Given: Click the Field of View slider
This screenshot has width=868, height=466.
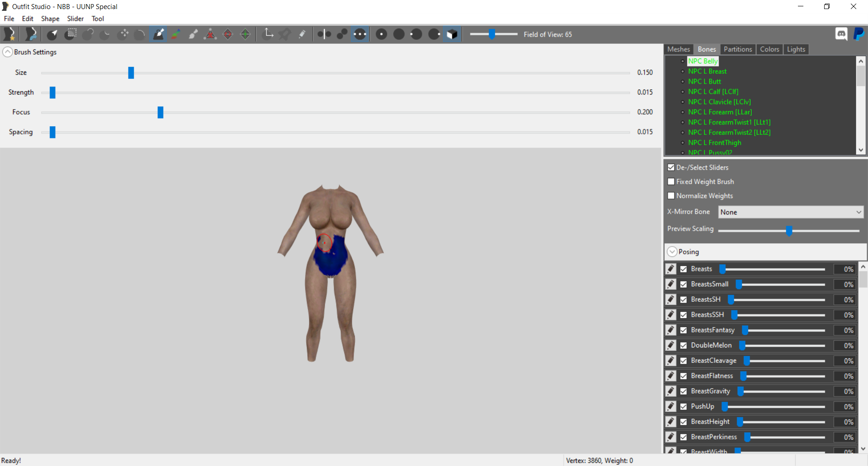Looking at the screenshot, I should 494,34.
